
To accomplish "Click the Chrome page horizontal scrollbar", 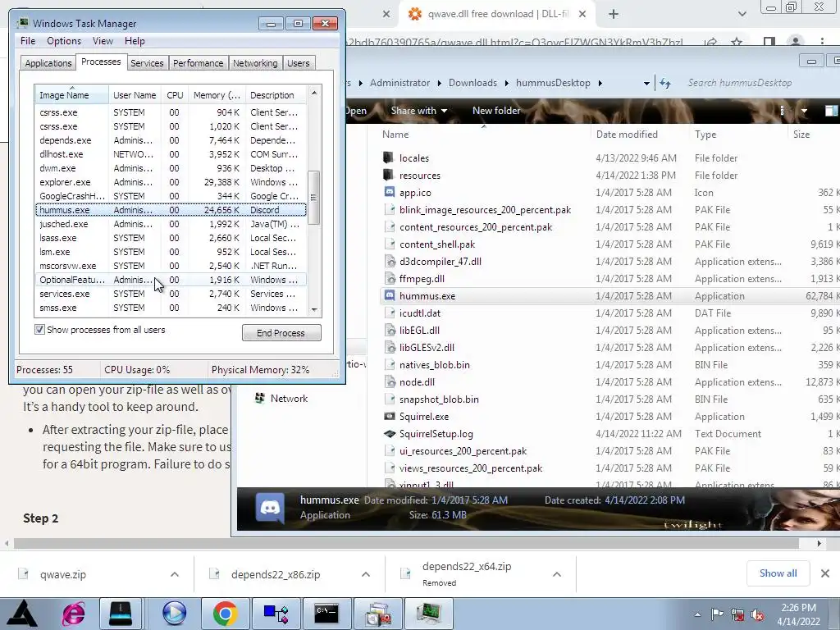I will tap(406, 543).
